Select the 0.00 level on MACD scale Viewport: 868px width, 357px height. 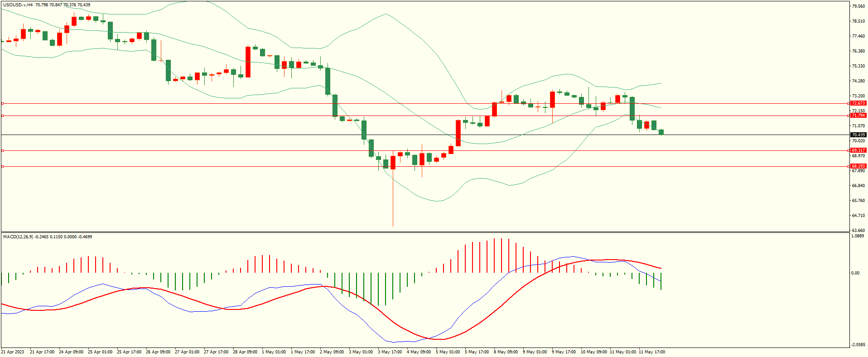[855, 273]
